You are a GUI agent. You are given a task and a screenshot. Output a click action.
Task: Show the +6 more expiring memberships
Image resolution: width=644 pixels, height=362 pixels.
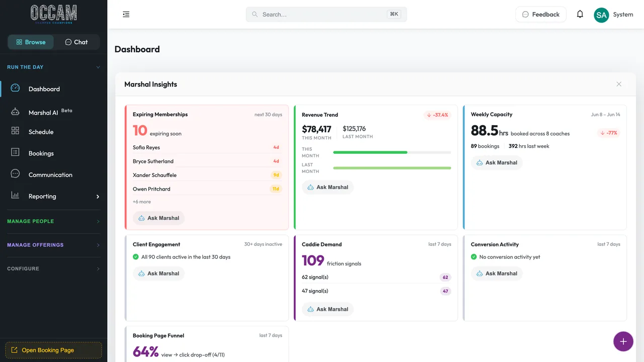142,202
